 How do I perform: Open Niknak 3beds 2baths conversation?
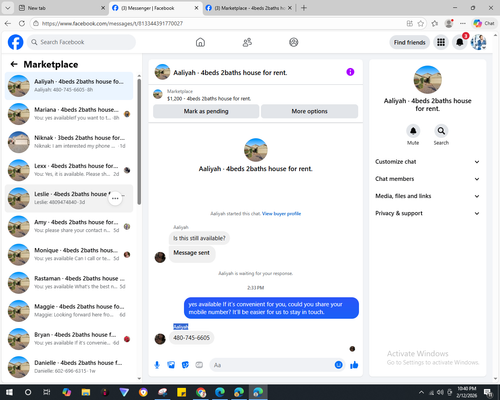(x=69, y=142)
